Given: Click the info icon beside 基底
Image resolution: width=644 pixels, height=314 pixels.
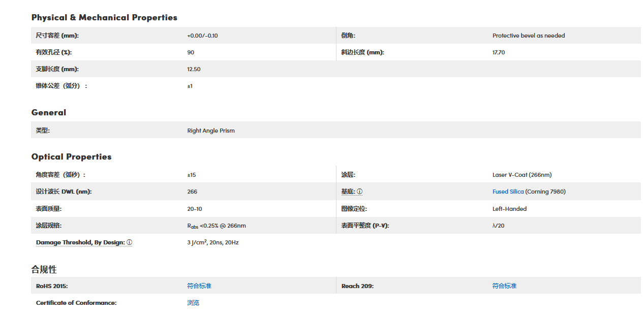Looking at the screenshot, I should [x=360, y=192].
